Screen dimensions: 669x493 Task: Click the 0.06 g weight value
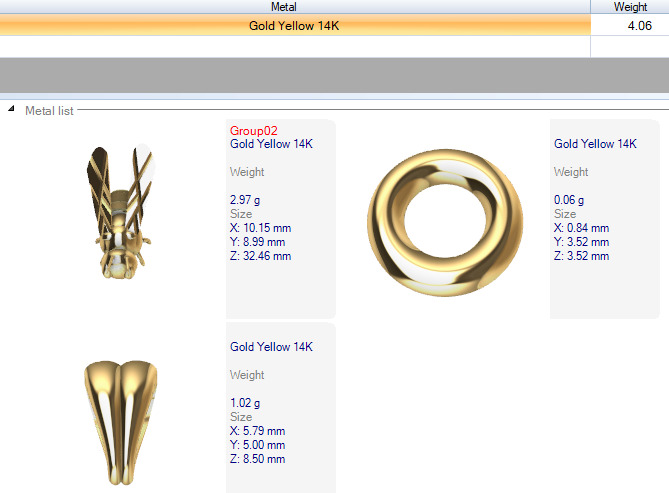tap(569, 200)
